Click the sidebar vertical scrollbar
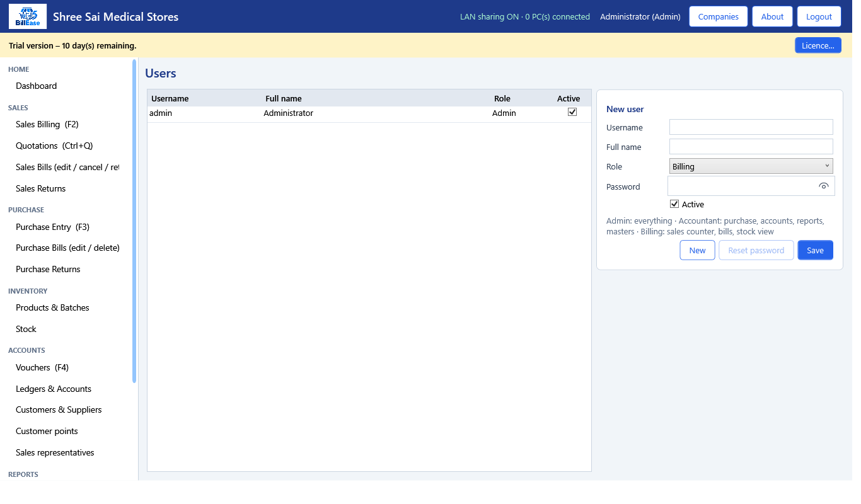The height and width of the screenshot is (504, 861). 134,220
